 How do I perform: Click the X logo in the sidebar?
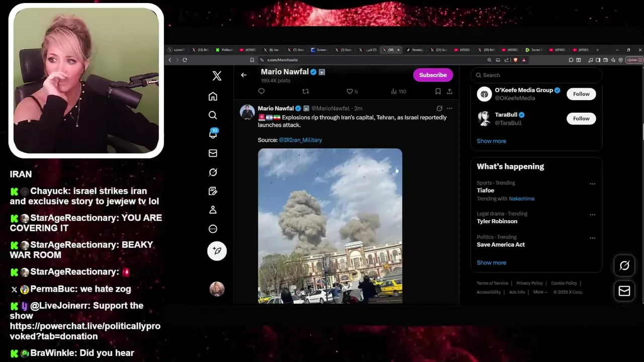click(x=217, y=75)
